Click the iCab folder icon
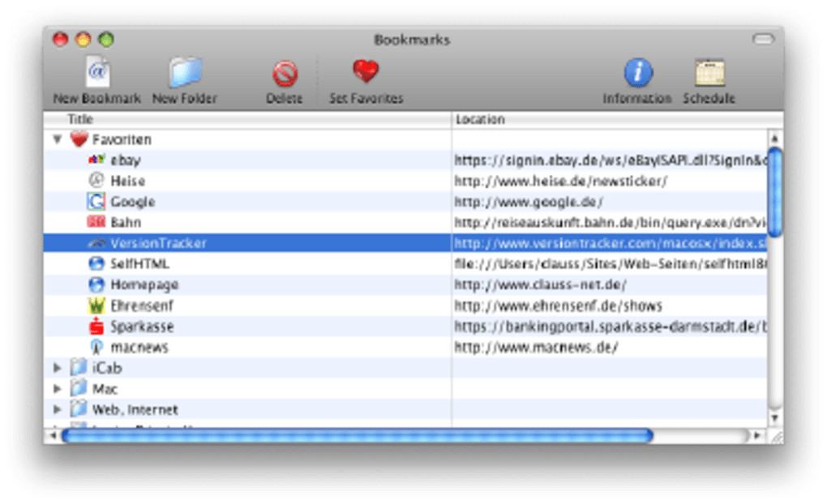Image resolution: width=827 pixels, height=504 pixels. tap(79, 367)
